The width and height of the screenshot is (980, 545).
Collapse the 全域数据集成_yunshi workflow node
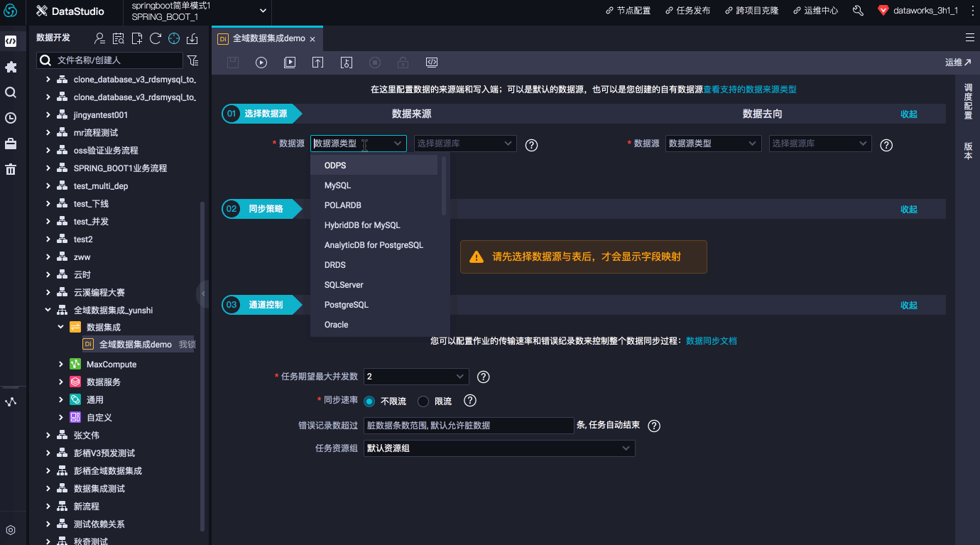48,311
